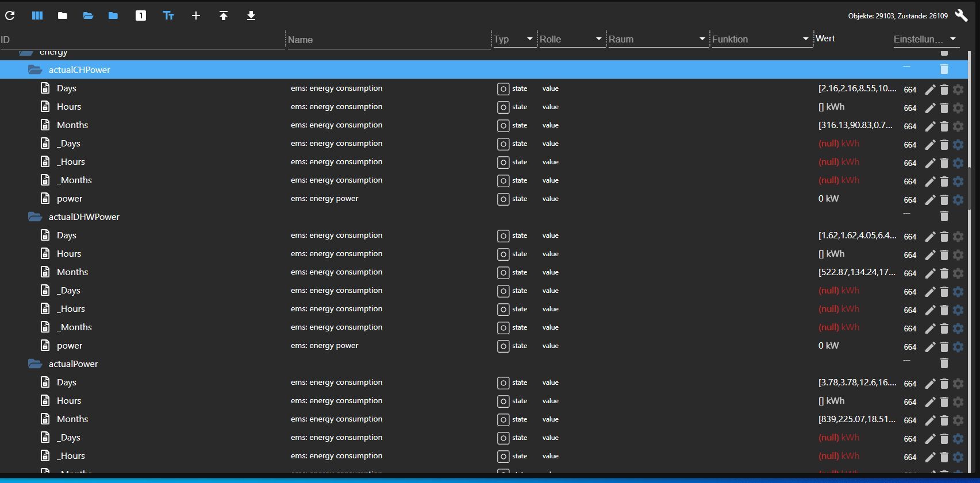980x483 pixels.
Task: Delete the actualPower folder via trash icon
Action: click(x=944, y=363)
